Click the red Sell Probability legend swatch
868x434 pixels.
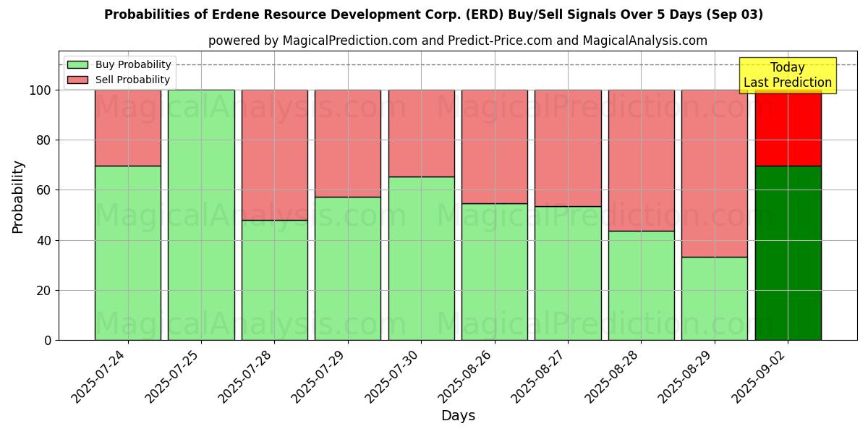(77, 80)
